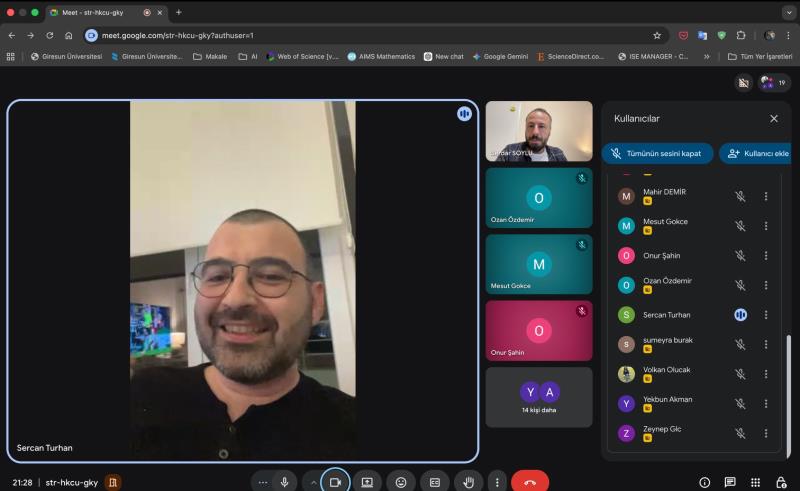Open three-dot more options in call toolbar
The width and height of the screenshot is (800, 491).
pos(497,482)
